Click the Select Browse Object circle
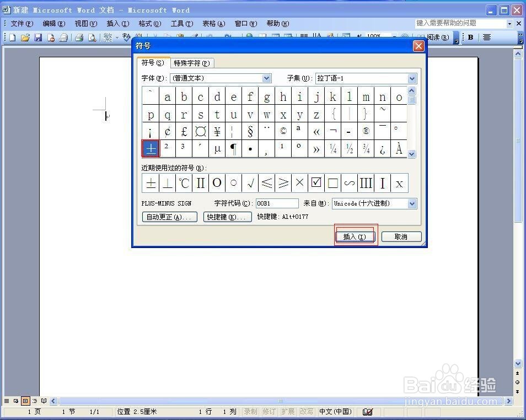 tap(518, 382)
